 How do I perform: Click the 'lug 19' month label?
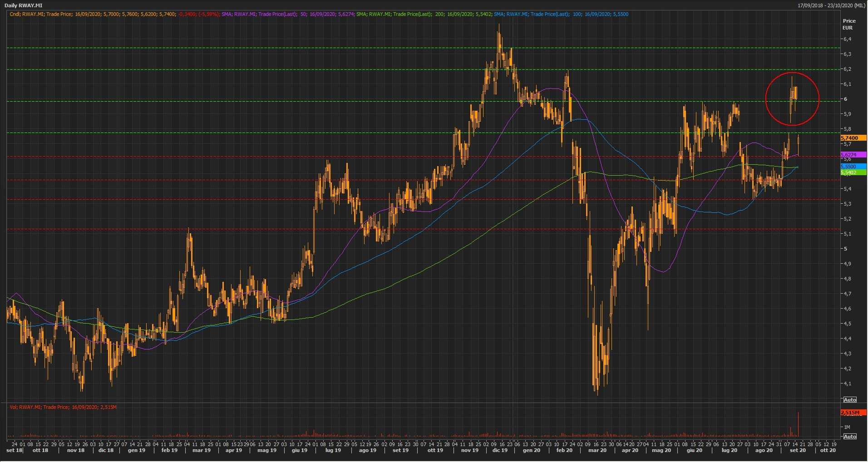333,450
